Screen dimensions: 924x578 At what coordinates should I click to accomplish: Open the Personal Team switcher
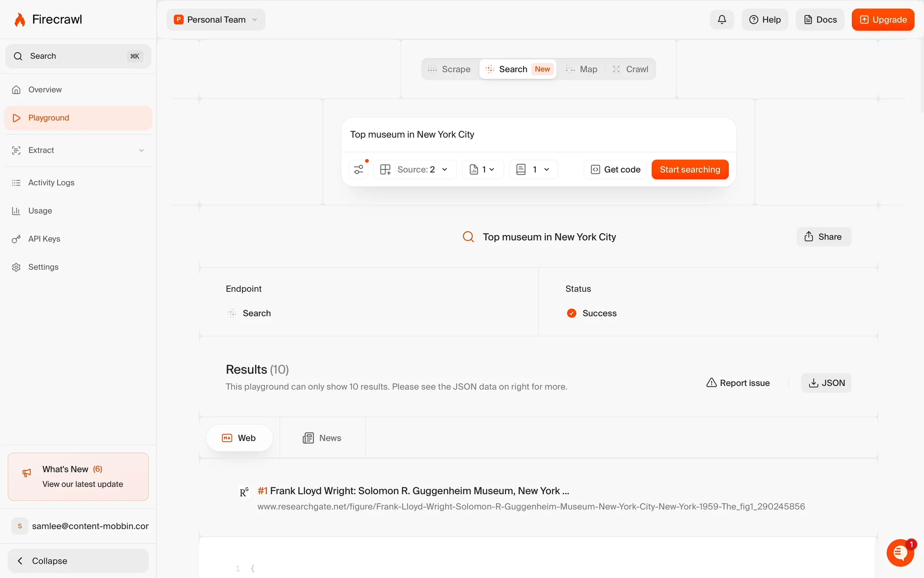216,20
